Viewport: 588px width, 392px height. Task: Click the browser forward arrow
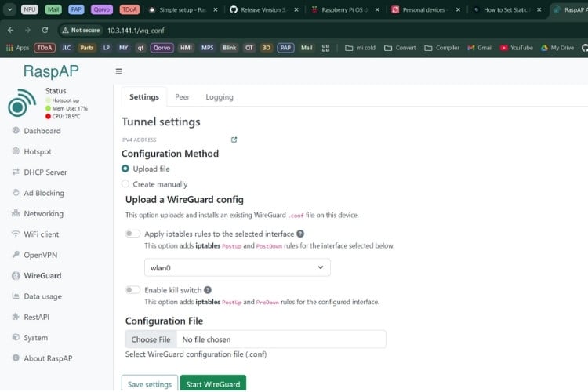pyautogui.click(x=27, y=30)
